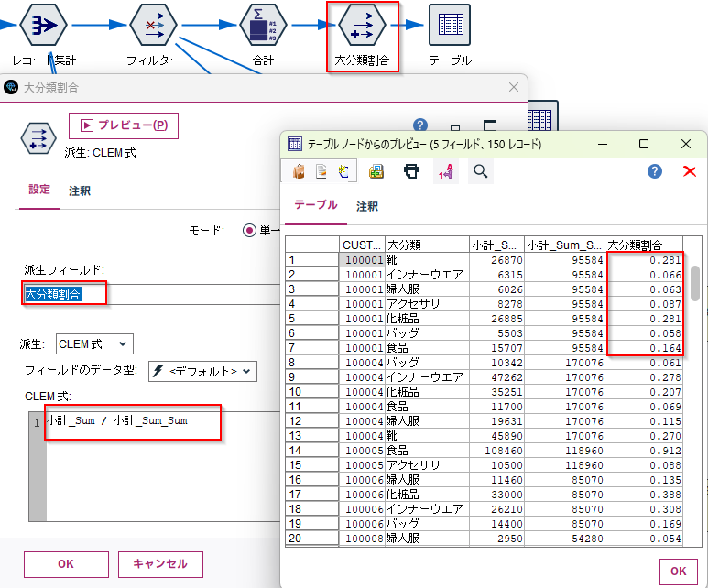The image size is (708, 588).
Task: Click the CUST... column header
Action: (362, 245)
